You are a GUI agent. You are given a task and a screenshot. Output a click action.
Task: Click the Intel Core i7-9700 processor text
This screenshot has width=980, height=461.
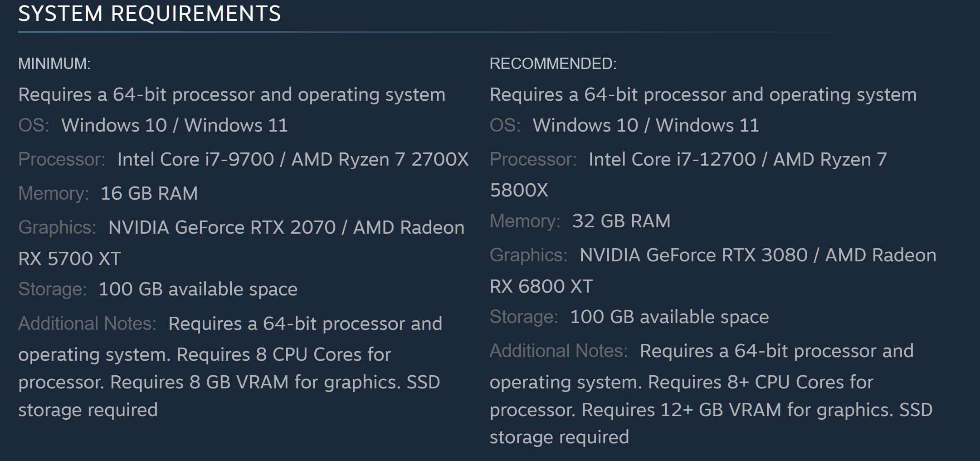(x=195, y=160)
